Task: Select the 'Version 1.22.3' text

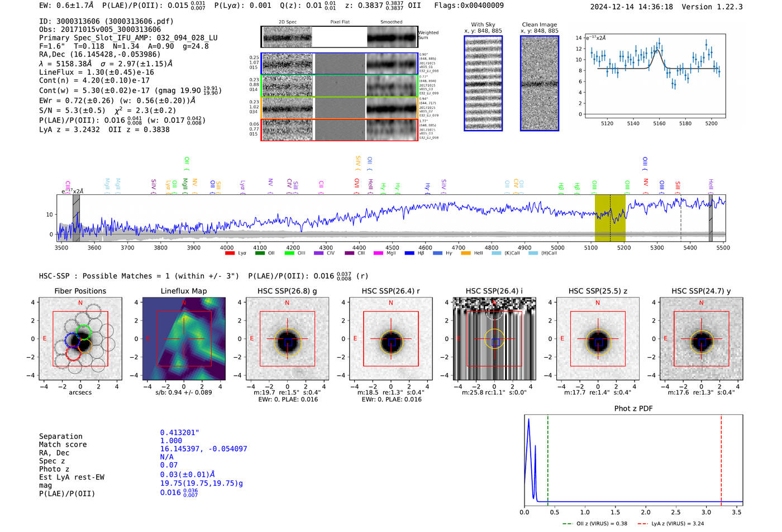Action: pyautogui.click(x=712, y=7)
